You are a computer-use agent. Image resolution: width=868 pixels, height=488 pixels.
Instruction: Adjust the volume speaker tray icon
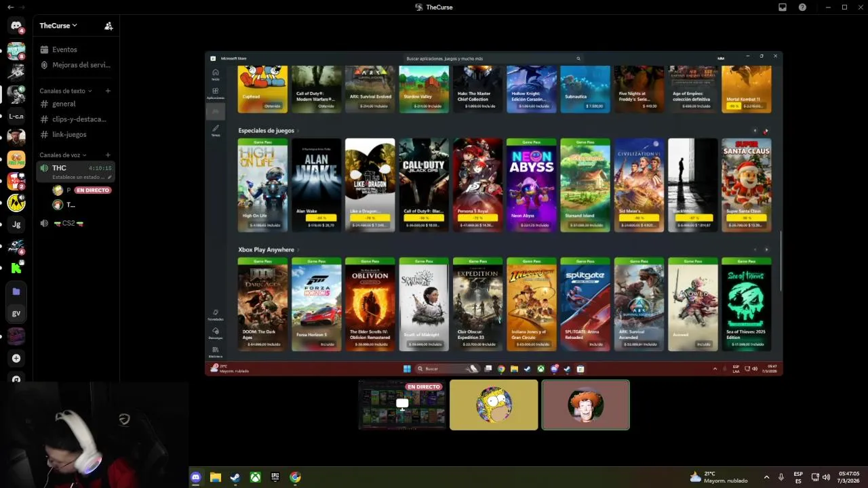click(x=826, y=477)
